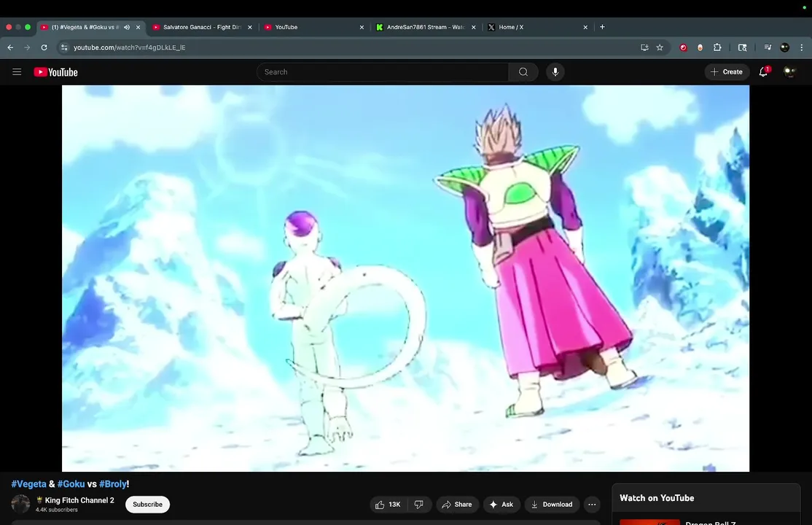Open the Chrome profile avatar
The image size is (812, 525).
click(x=784, y=47)
